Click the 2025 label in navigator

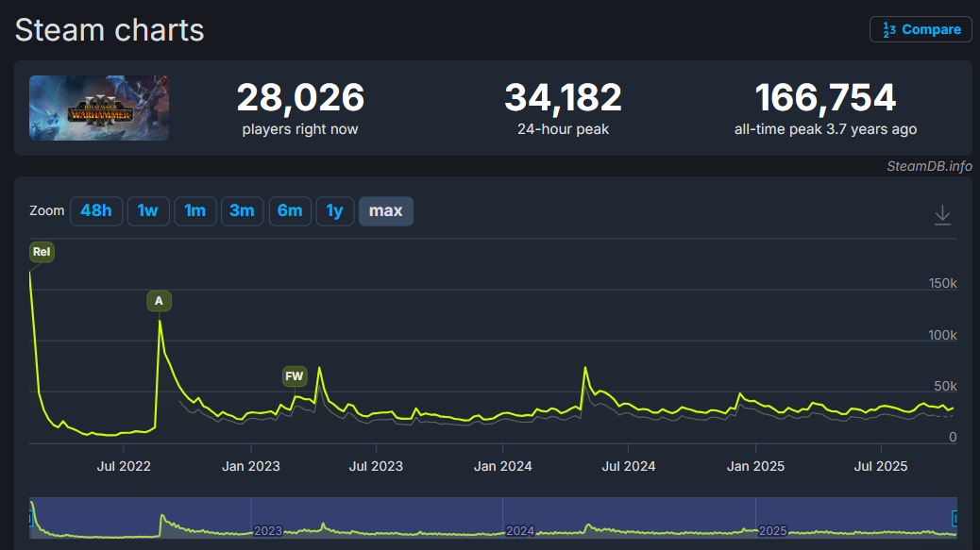click(x=772, y=530)
